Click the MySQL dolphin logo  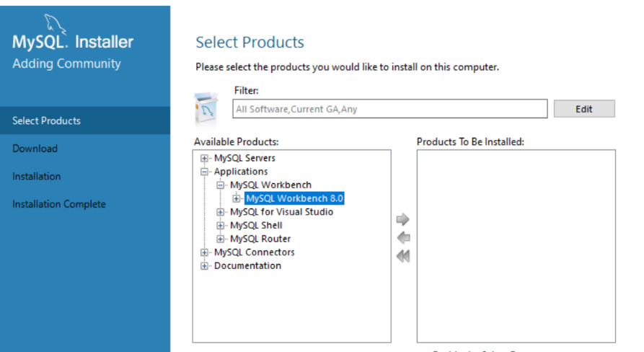click(55, 23)
